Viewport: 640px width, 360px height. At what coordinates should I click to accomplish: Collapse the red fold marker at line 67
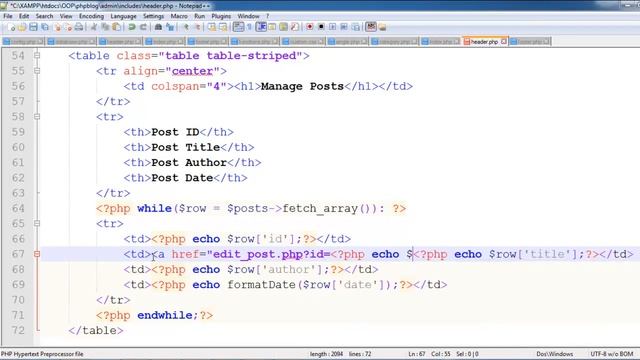(x=37, y=254)
